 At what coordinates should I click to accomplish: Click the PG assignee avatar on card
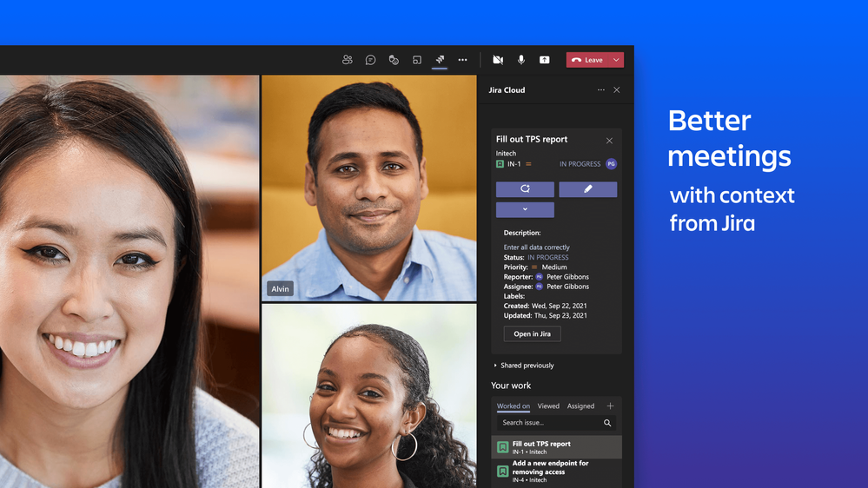click(x=611, y=164)
